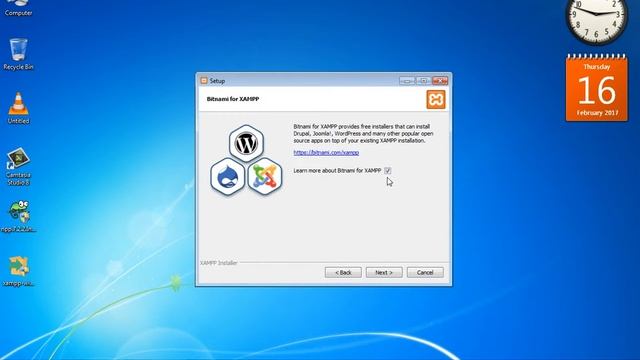Image resolution: width=640 pixels, height=360 pixels.
Task: Click the XAMPP Installer footer label
Action: coord(219,263)
